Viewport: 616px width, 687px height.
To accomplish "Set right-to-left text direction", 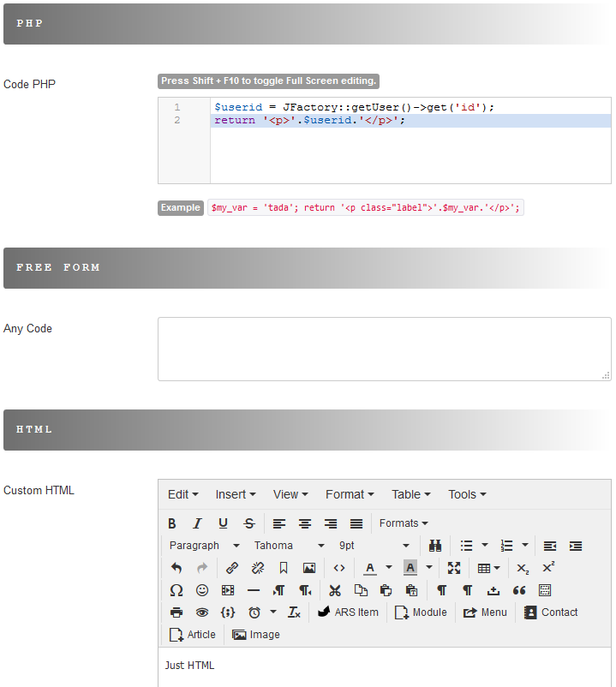I will [305, 590].
